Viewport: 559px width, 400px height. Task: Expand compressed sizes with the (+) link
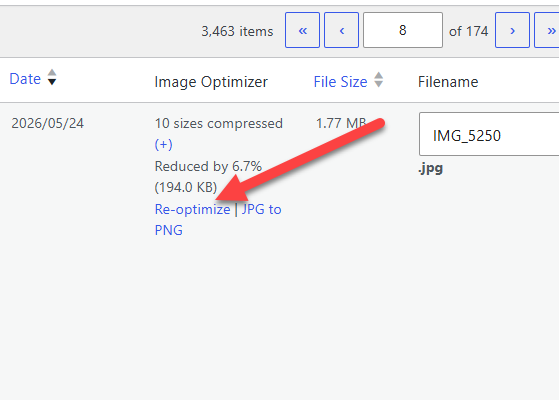pos(164,145)
